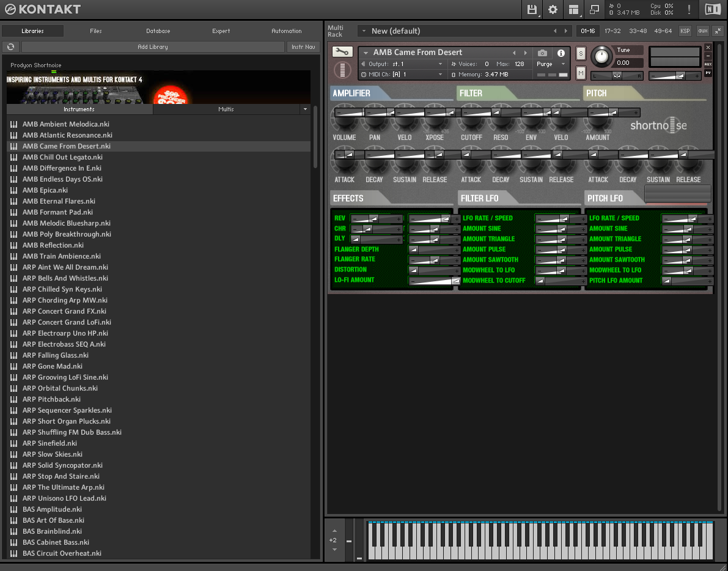Screen dimensions: 728x571
Task: Click the Tune value field 0.00
Action: coord(628,63)
